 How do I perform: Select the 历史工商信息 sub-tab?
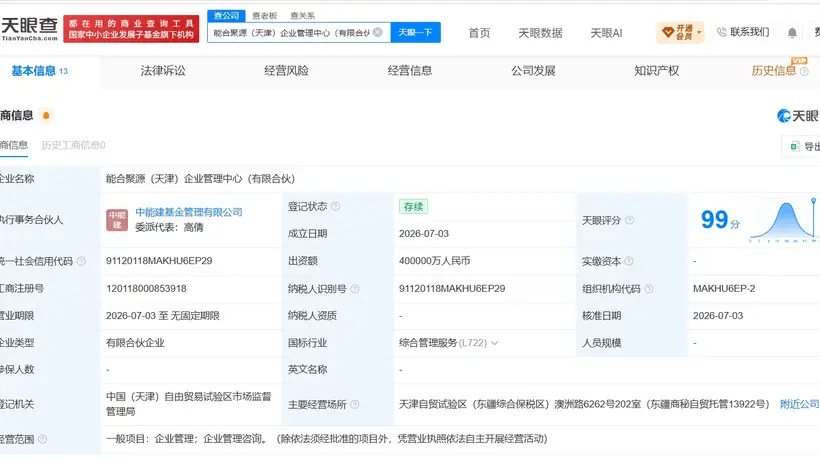click(73, 145)
